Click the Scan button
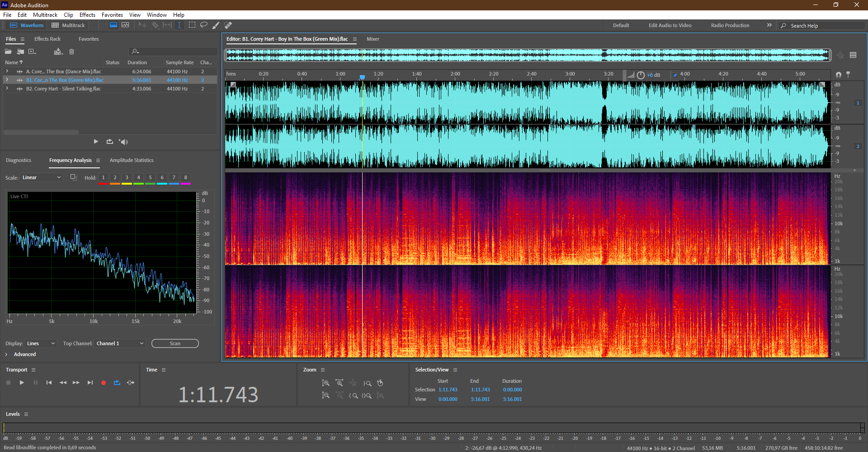 coord(175,343)
